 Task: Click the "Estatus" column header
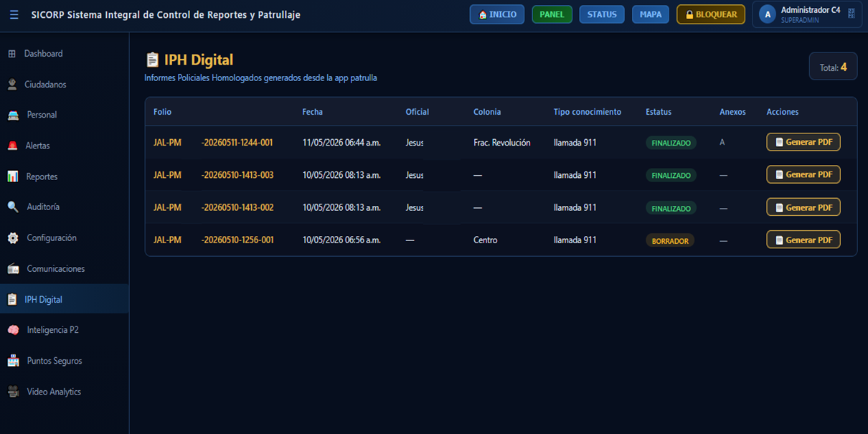(x=659, y=112)
